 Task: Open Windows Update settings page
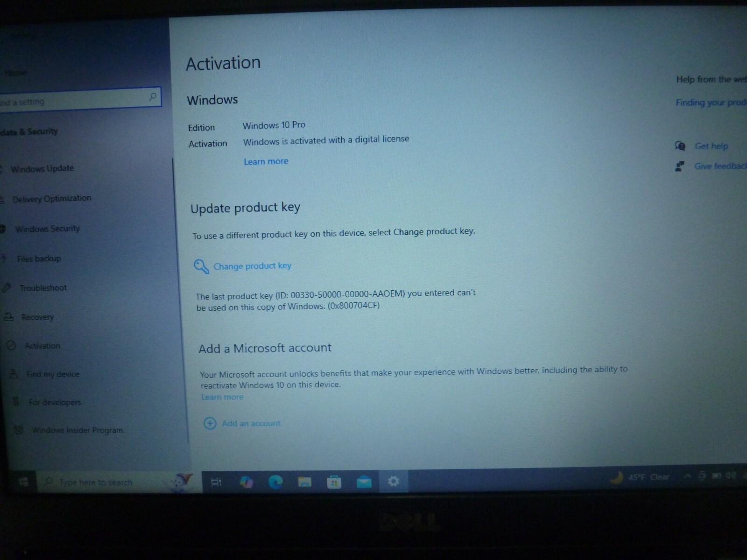(x=42, y=168)
